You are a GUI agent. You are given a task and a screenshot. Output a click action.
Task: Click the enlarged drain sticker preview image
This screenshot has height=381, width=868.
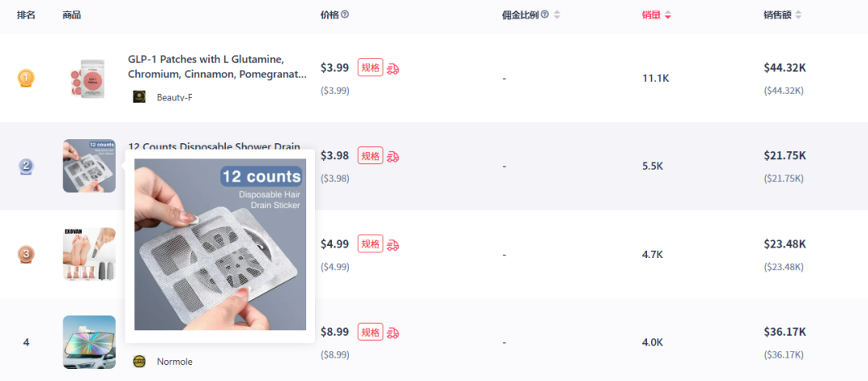point(219,244)
